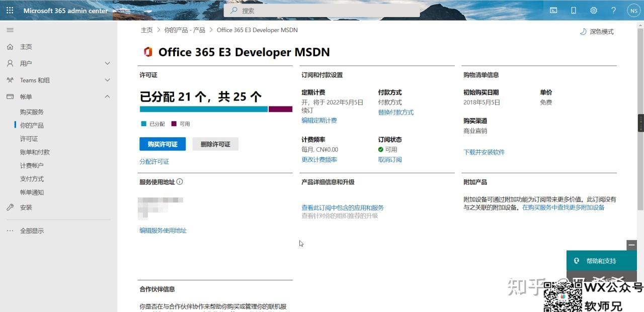Open the help question mark icon
The width and height of the screenshot is (644, 312).
point(613,10)
